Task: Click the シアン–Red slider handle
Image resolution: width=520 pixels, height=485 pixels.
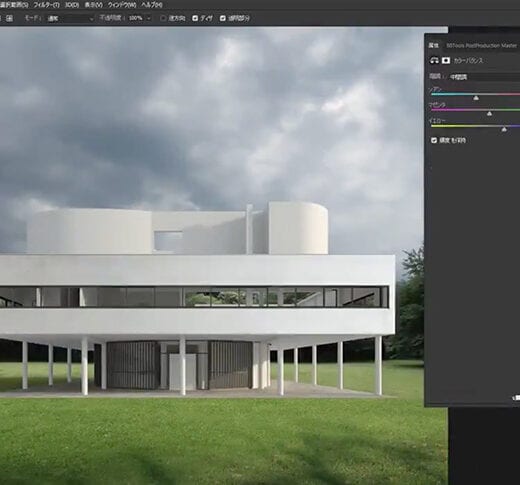Action: tap(476, 98)
